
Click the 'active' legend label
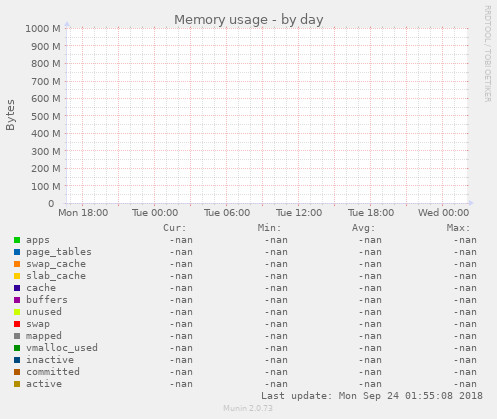click(44, 384)
